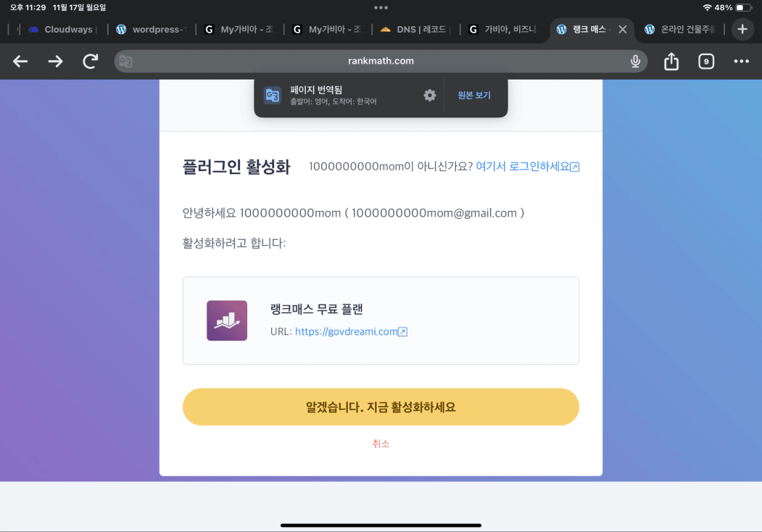
Task: Click the translate icon in address bar
Action: point(125,62)
